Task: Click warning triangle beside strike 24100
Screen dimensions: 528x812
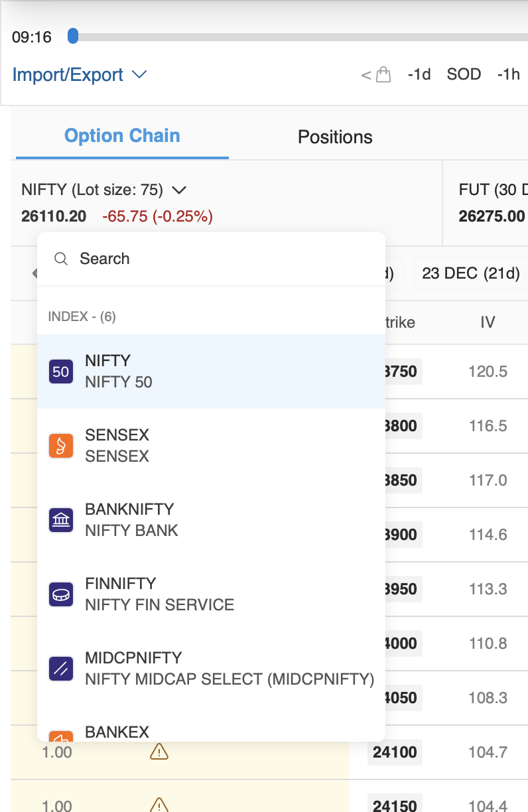Action: click(159, 752)
